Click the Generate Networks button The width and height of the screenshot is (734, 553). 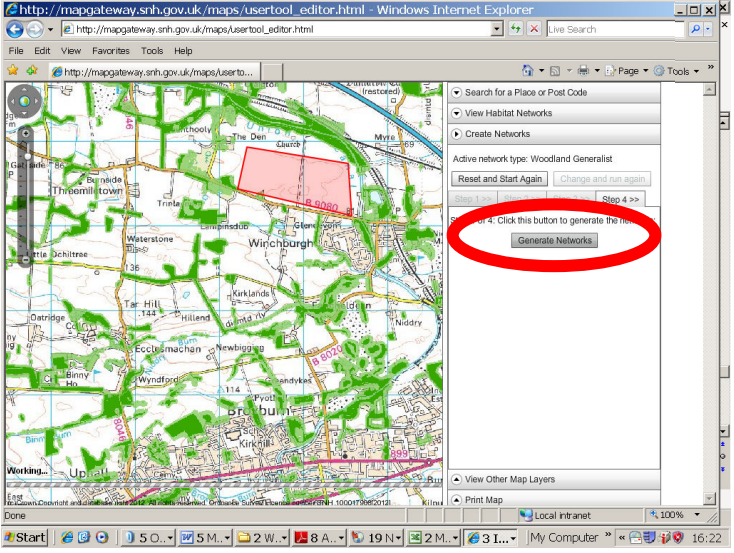[x=554, y=240]
